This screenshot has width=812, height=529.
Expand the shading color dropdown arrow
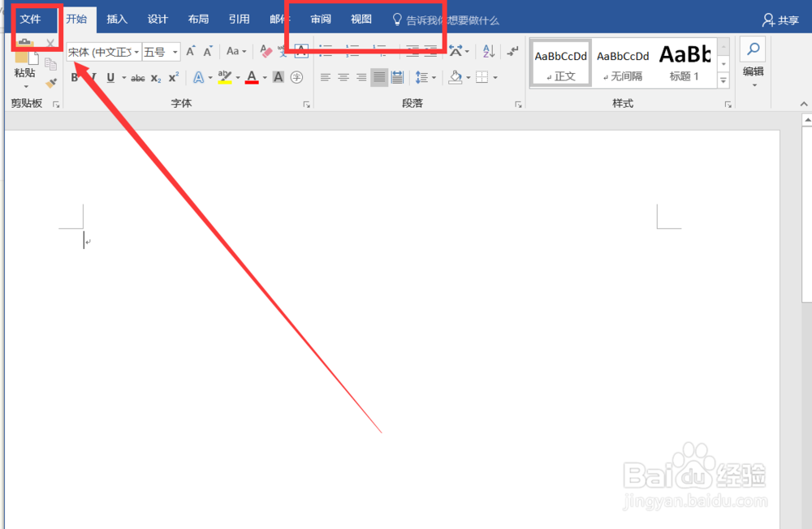(x=469, y=78)
